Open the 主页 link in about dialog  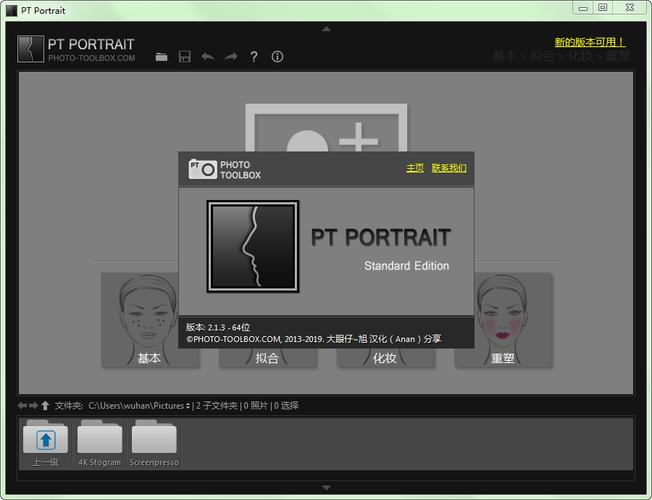coord(415,168)
